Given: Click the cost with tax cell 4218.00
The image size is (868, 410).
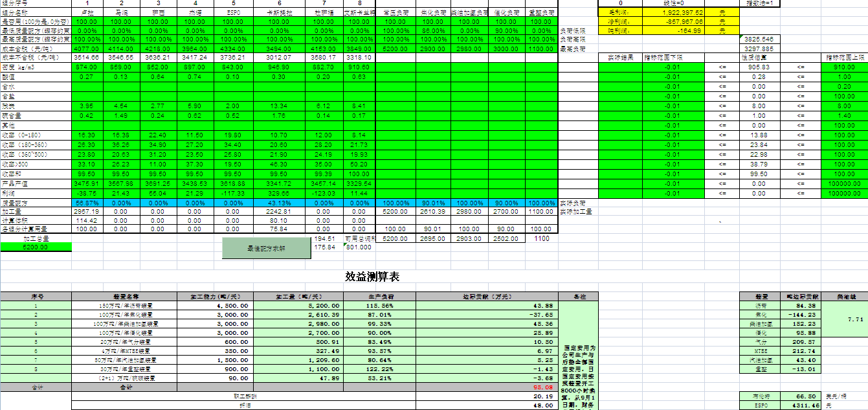Looking at the screenshot, I should [159, 49].
